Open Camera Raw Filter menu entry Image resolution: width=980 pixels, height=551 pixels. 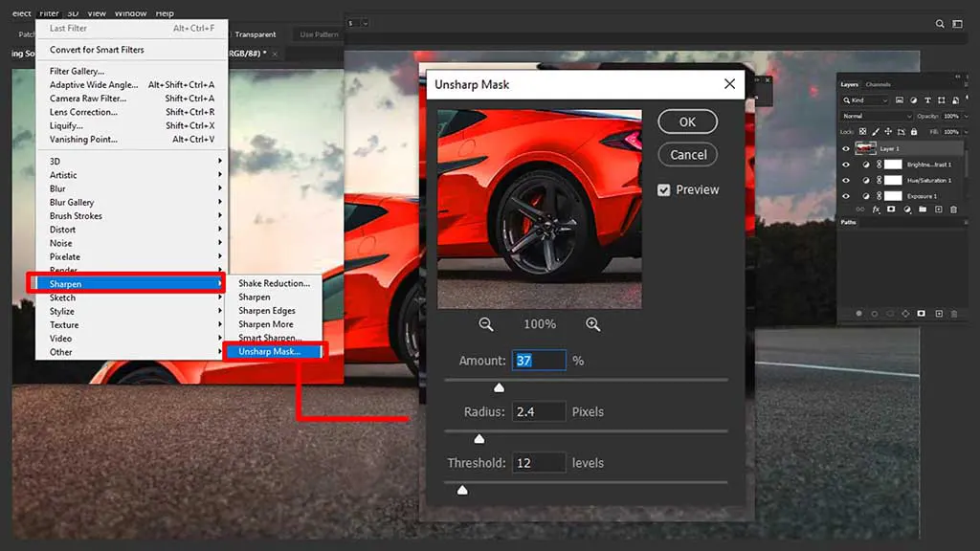coord(132,99)
